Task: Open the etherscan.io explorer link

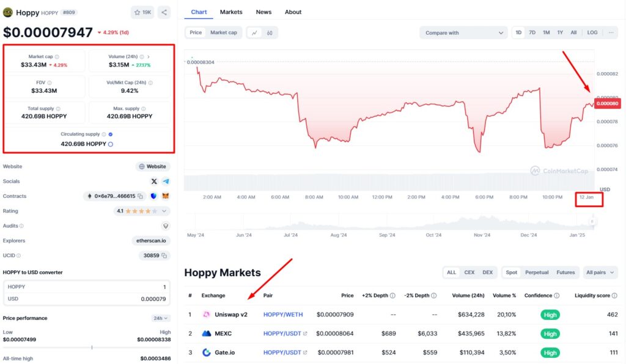Action: [x=151, y=241]
